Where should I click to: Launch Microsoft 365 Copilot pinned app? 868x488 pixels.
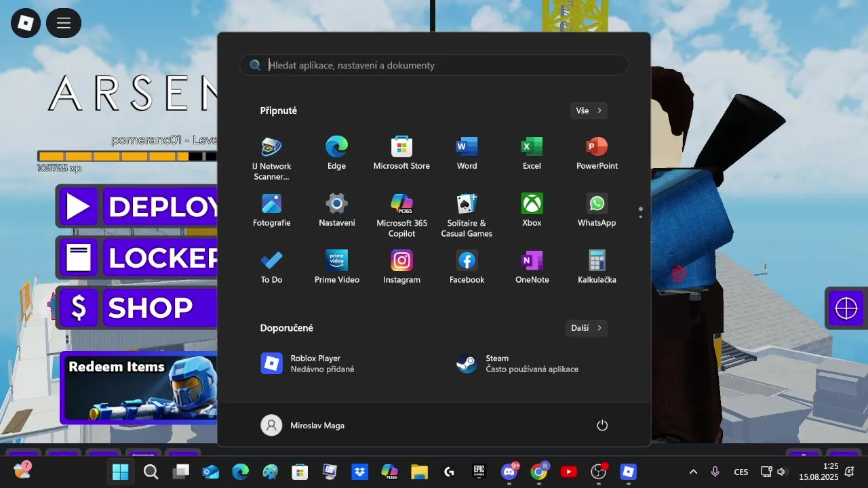coord(401,215)
